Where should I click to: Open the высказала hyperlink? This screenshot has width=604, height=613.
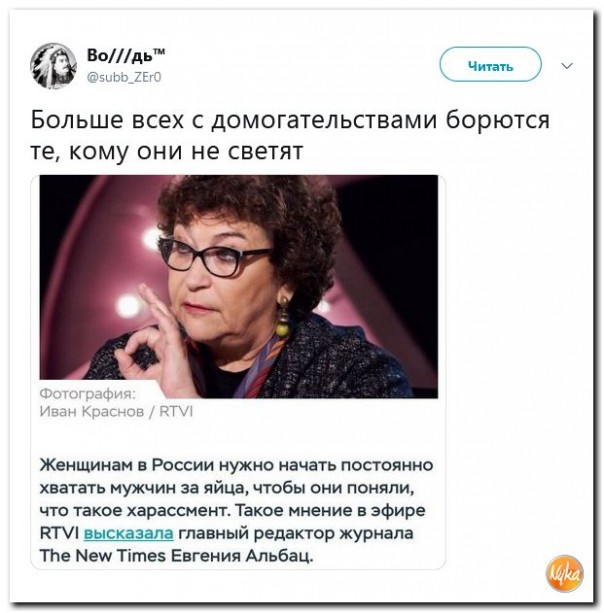click(129, 533)
